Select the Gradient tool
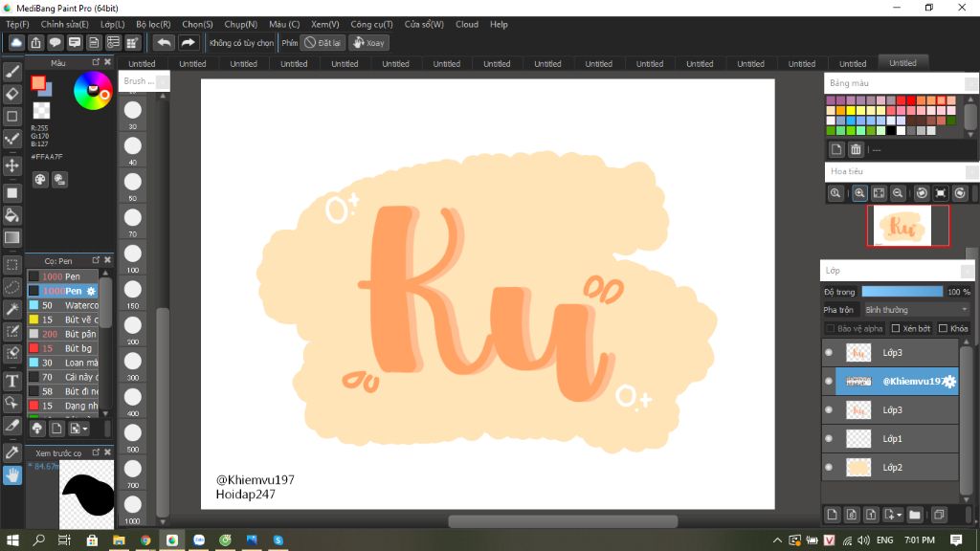 point(11,237)
